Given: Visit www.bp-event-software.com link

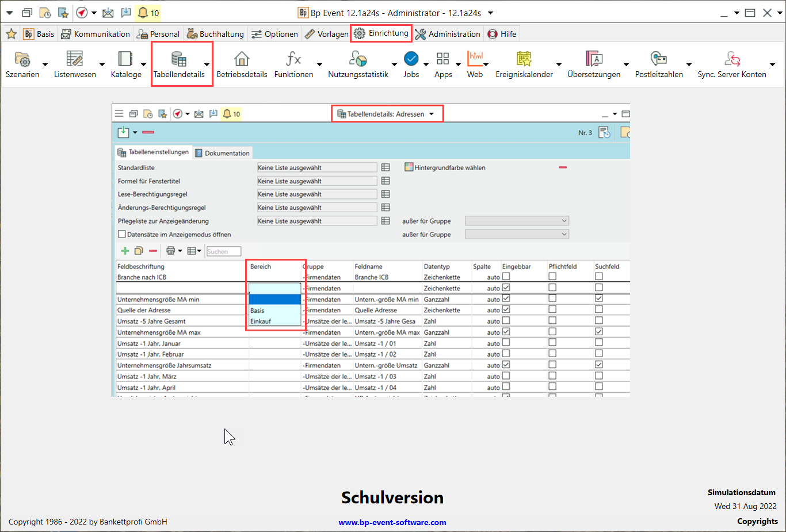Looking at the screenshot, I should coord(392,522).
